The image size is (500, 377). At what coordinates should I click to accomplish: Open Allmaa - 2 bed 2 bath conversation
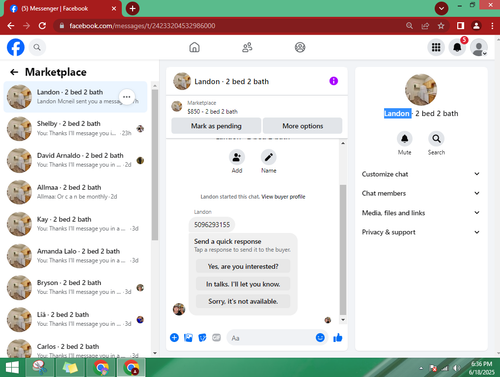[x=75, y=192]
